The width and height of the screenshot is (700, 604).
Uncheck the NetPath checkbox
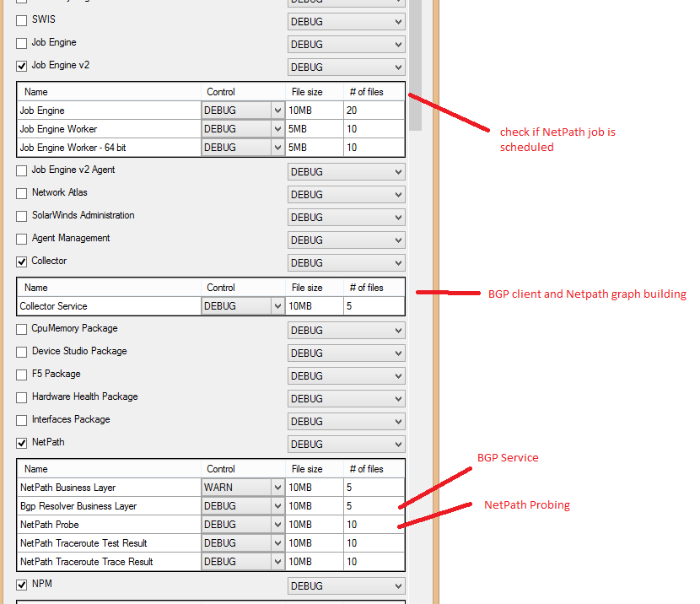pos(21,443)
